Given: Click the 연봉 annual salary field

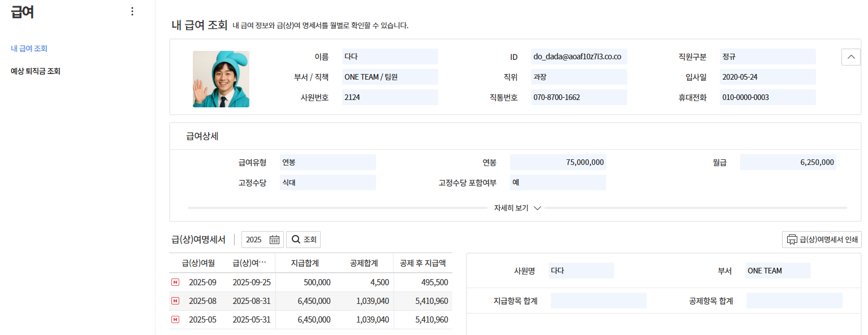Looking at the screenshot, I should 558,162.
